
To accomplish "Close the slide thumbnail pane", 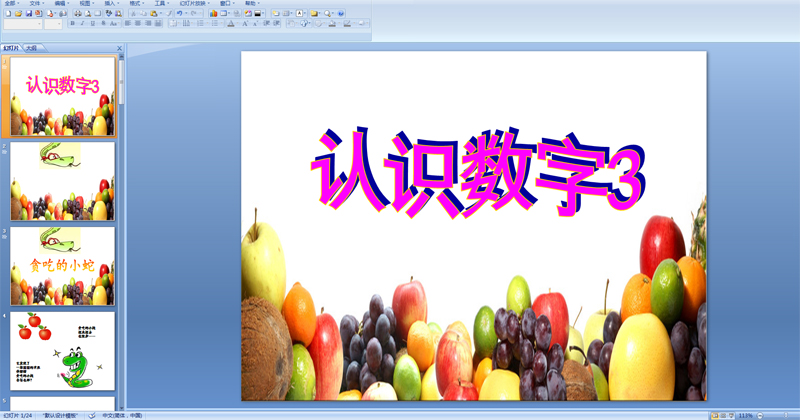I will [119, 47].
